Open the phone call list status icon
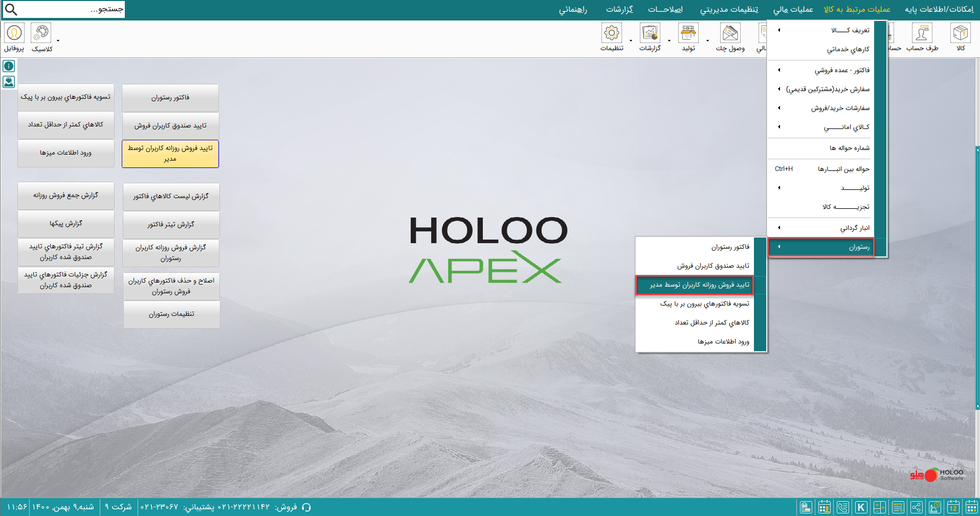Viewport: 980px width, 516px height. (843, 507)
